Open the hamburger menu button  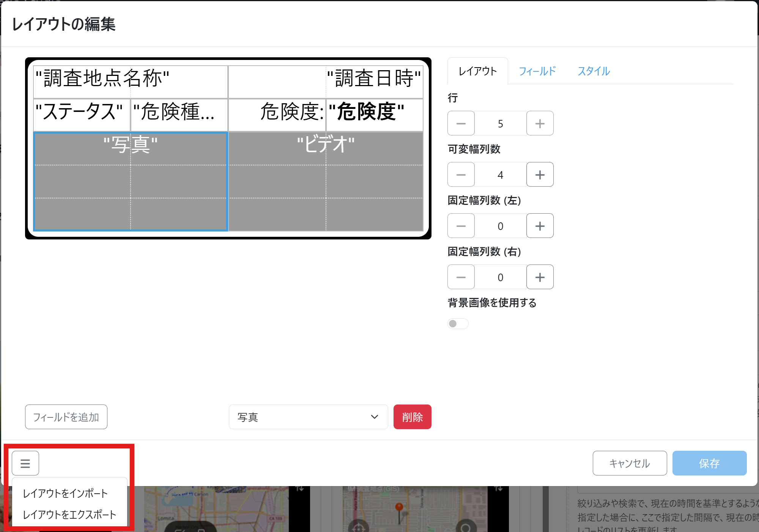click(x=25, y=463)
